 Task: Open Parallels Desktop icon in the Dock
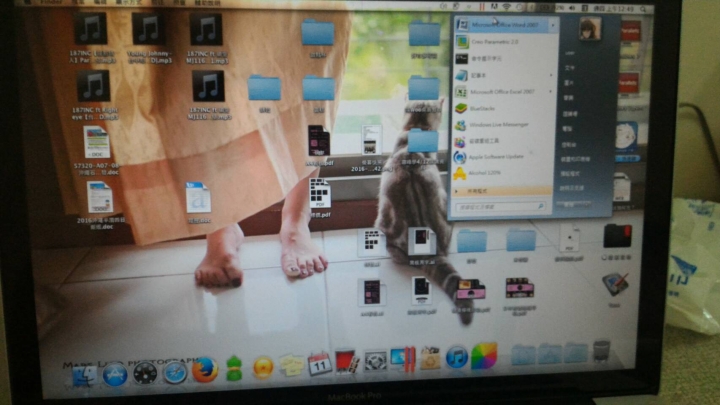(403, 359)
